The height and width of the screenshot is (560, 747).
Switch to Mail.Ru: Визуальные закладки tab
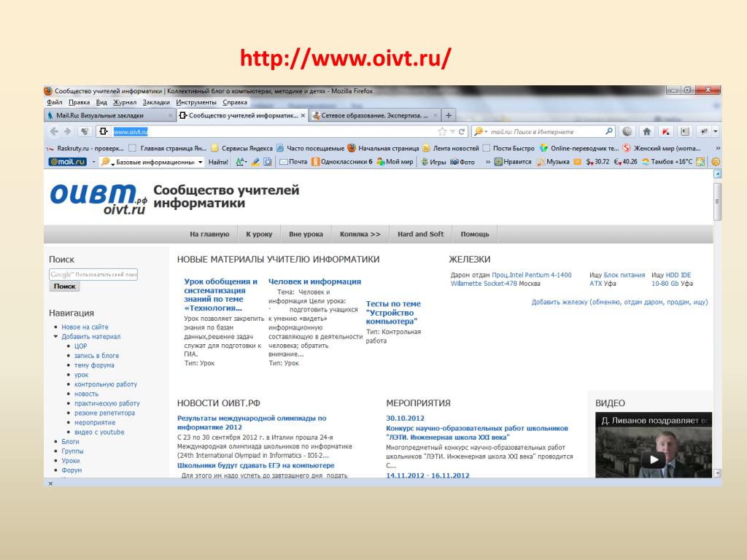point(109,115)
